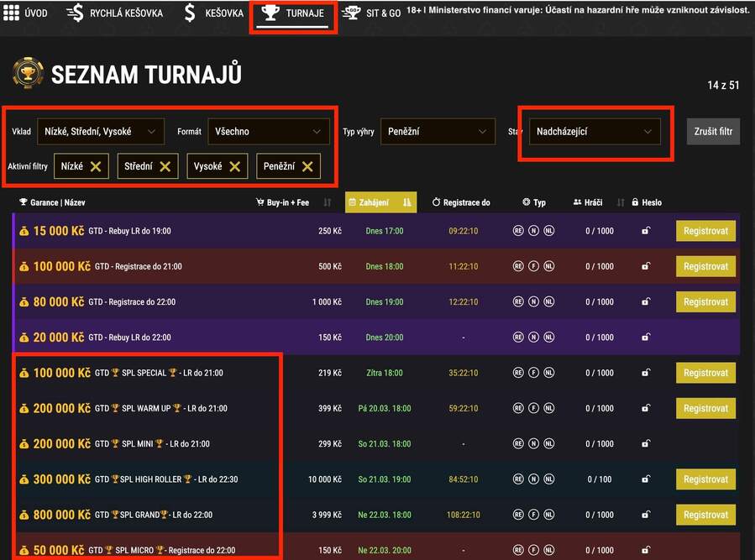Open the Formát dropdown showing Všechno
755x560 pixels.
pos(268,131)
